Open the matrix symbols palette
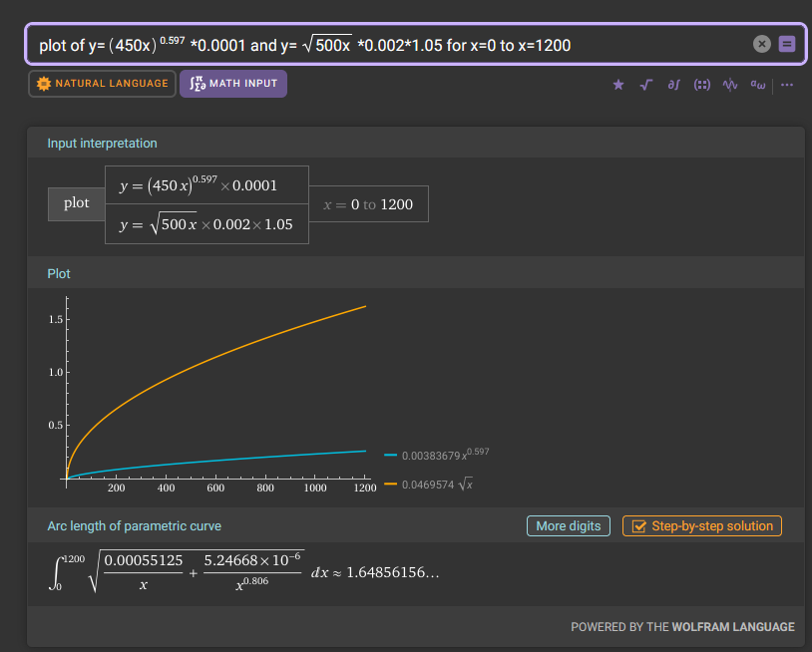 pos(701,85)
